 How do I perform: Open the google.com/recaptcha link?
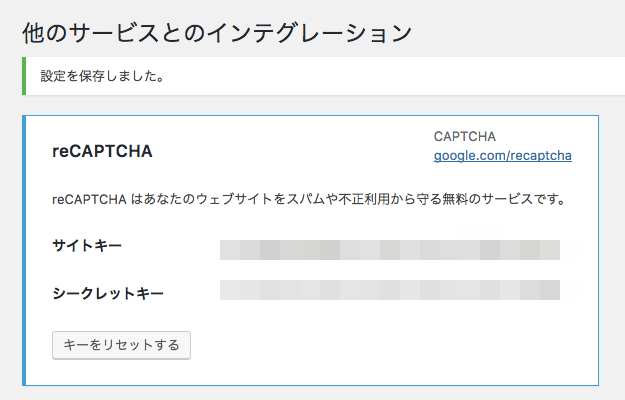click(503, 155)
